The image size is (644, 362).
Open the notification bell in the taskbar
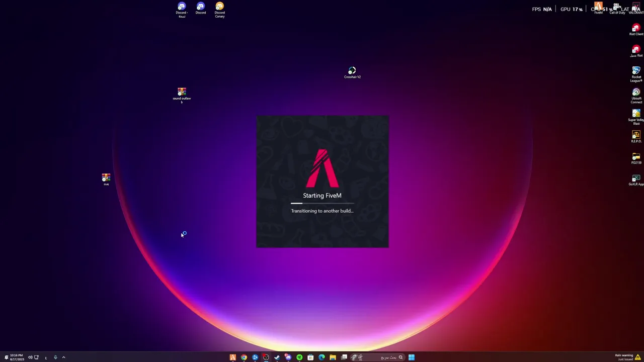pos(6,357)
